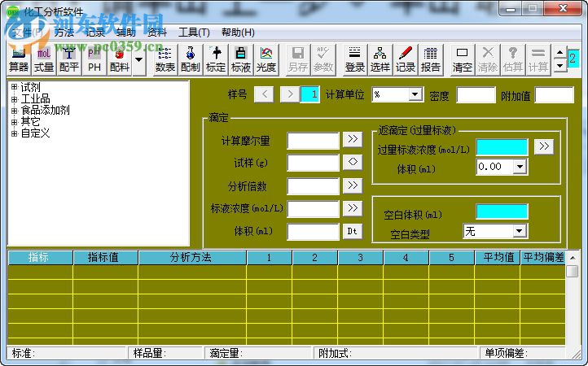The image size is (588, 366).
Task: Click the >> button beside 过量标液浓度
Action: point(544,146)
